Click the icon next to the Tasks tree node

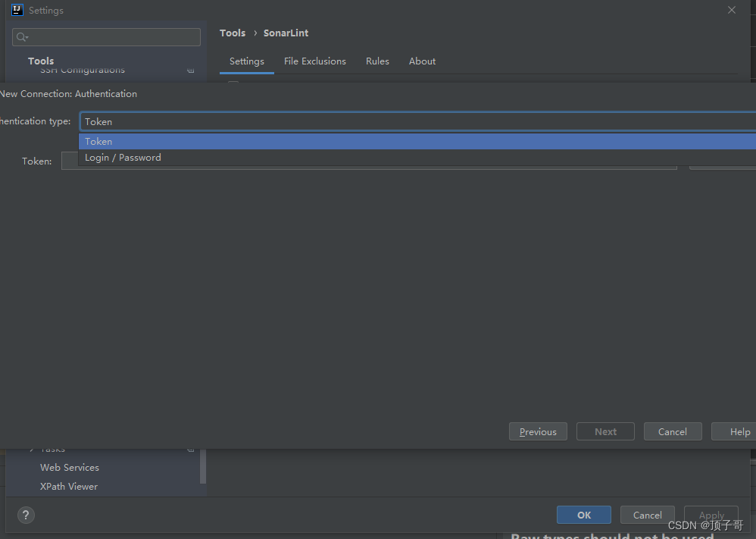coord(190,448)
